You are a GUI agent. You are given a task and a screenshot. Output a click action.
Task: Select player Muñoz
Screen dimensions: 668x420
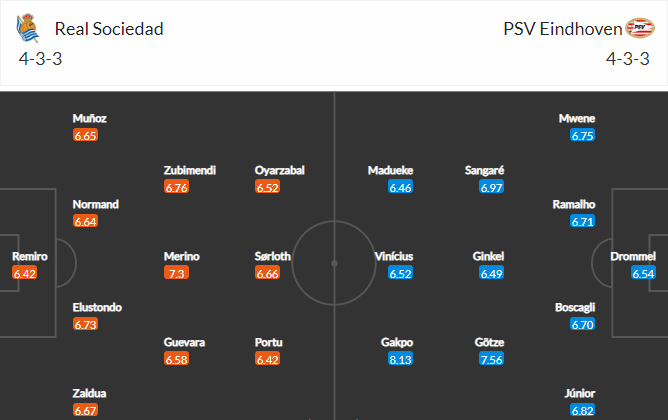89,118
